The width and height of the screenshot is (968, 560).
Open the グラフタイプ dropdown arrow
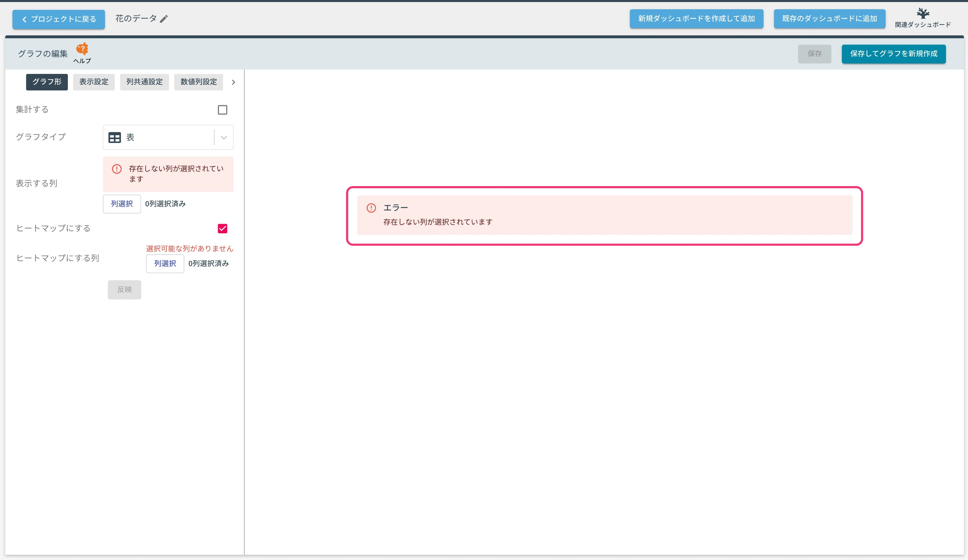pyautogui.click(x=224, y=137)
